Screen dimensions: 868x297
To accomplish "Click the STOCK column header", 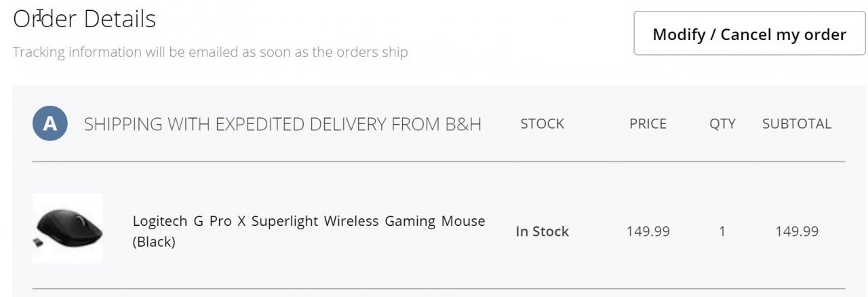I will [542, 124].
